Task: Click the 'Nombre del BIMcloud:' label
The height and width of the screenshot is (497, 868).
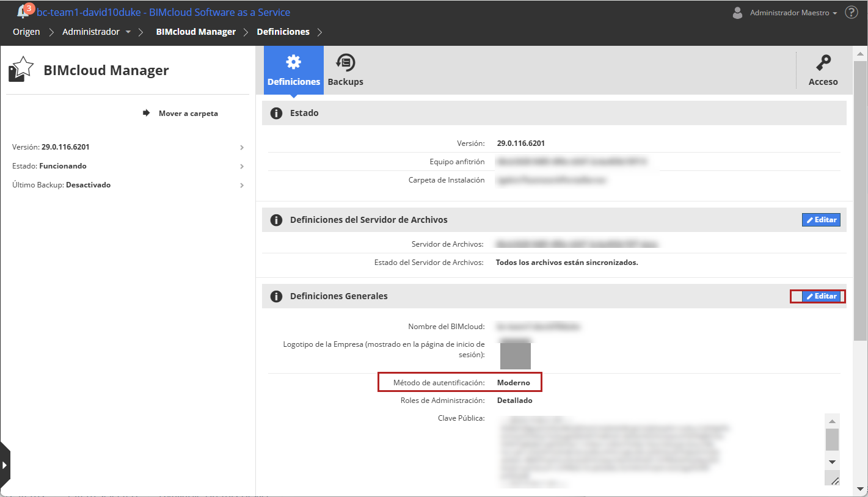Action: click(447, 327)
